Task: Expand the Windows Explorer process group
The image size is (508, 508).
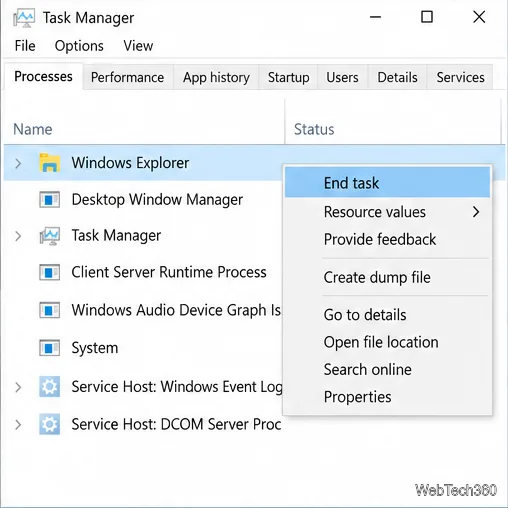Action: (18, 163)
